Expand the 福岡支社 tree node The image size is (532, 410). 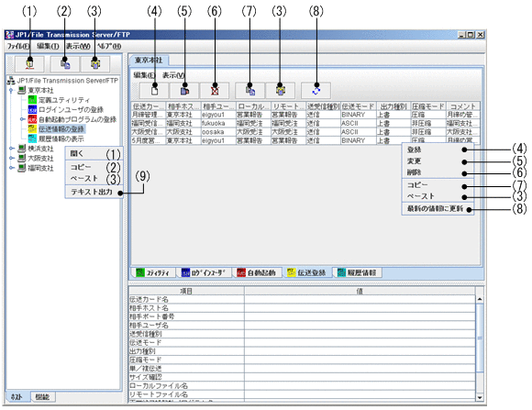point(11,168)
